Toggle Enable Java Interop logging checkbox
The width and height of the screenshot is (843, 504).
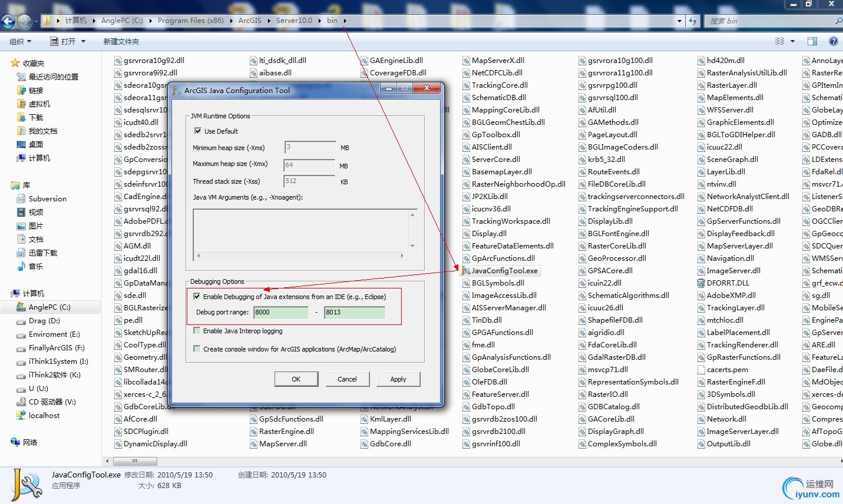point(197,331)
